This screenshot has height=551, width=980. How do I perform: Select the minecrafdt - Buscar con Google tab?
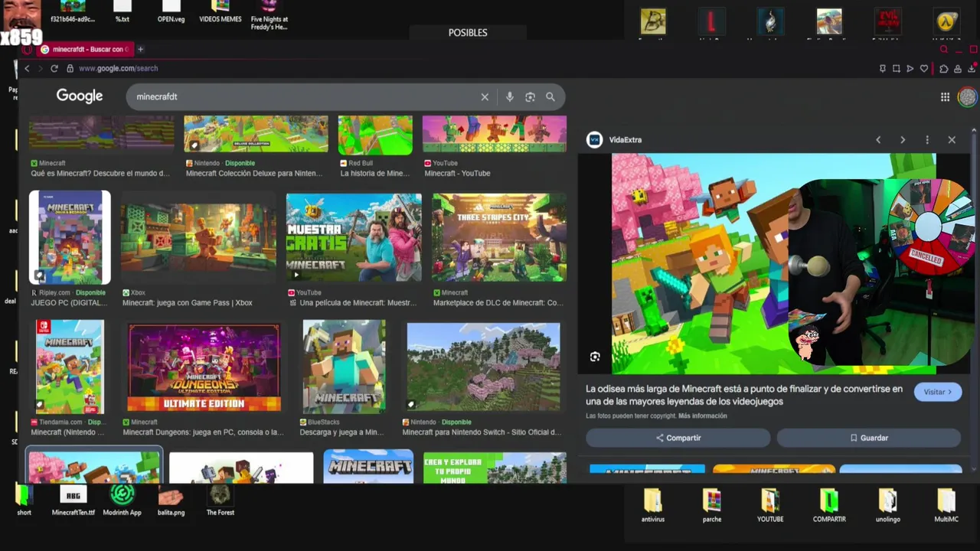(x=85, y=49)
